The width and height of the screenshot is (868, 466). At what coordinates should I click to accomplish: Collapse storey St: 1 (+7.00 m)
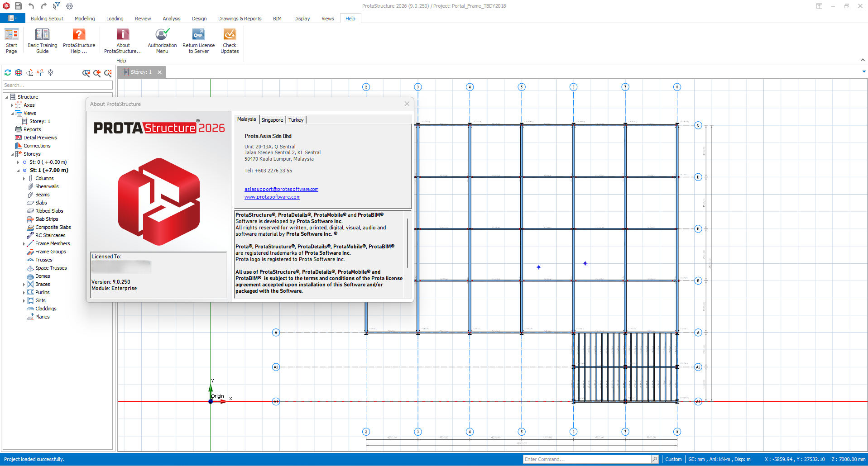click(x=18, y=171)
